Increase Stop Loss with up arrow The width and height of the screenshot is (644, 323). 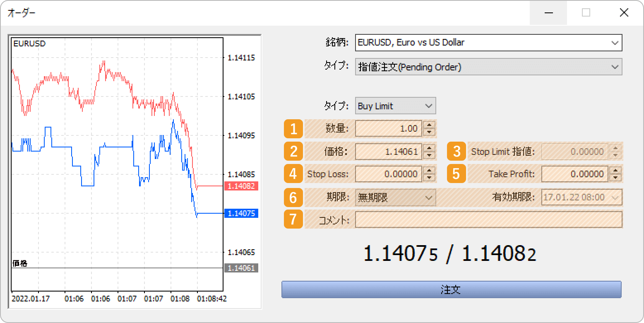(x=430, y=170)
